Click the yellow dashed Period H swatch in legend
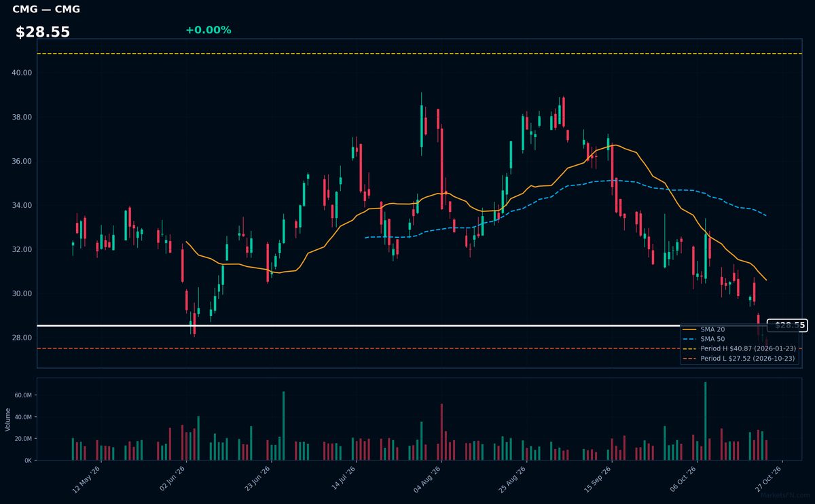This screenshot has width=815, height=504. 690,348
